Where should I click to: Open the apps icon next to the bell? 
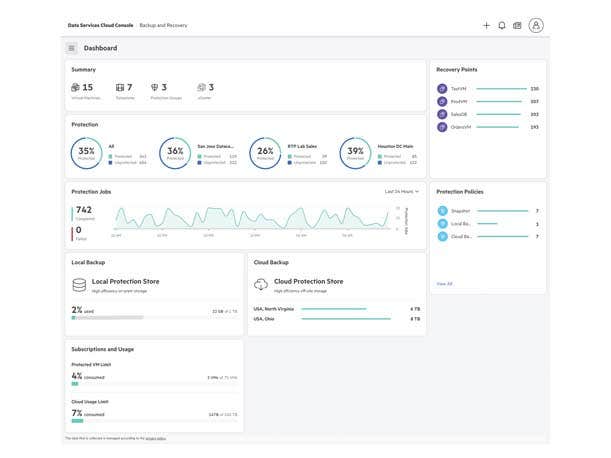click(x=517, y=25)
